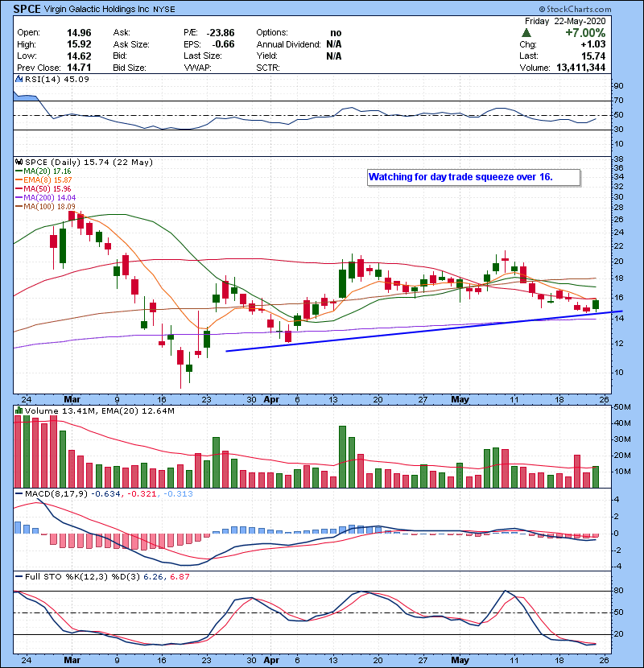Click the MA(200) 14.04 legend entry
The width and height of the screenshot is (644, 668).
[x=49, y=198]
